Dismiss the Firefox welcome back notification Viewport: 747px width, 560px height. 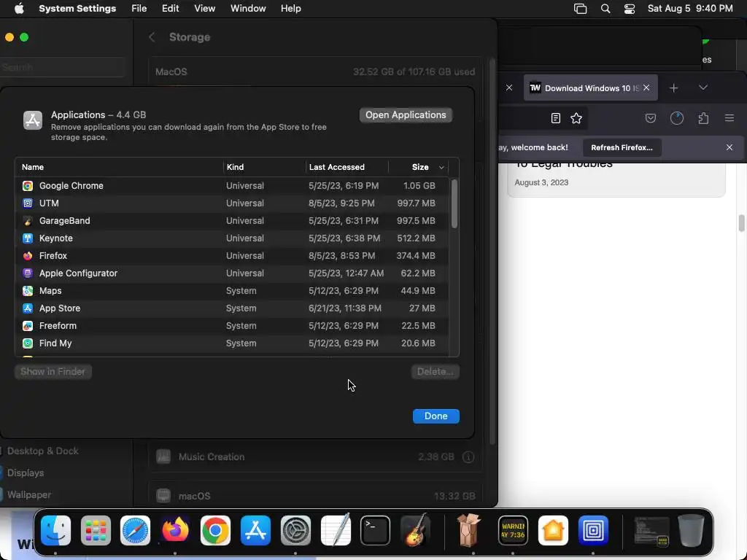click(x=729, y=147)
